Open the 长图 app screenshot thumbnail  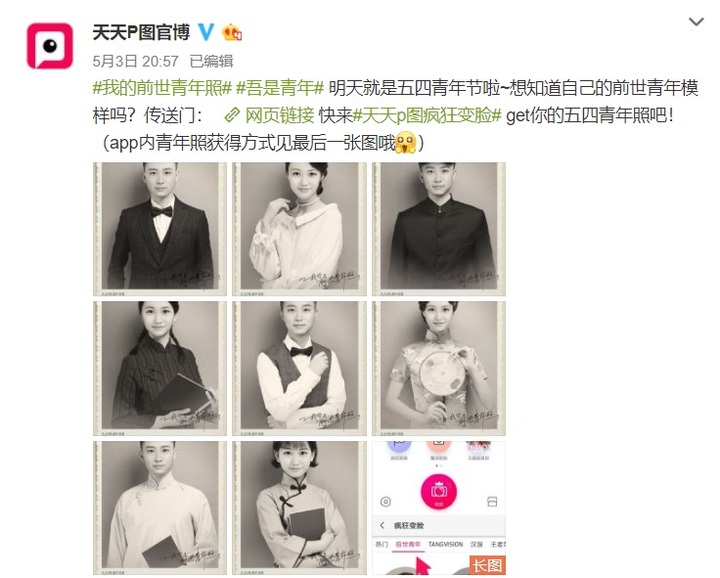coord(439,508)
